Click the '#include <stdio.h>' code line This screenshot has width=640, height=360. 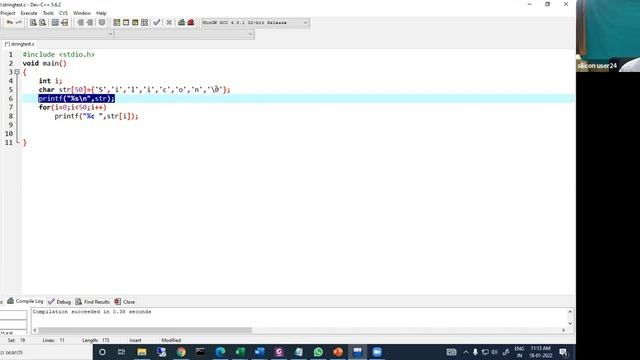(58, 54)
